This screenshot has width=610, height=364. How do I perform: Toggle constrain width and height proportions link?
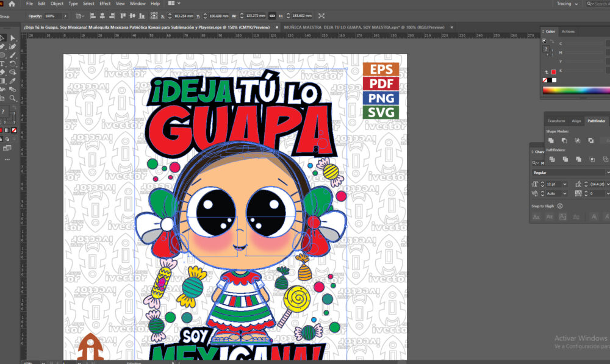(x=272, y=16)
